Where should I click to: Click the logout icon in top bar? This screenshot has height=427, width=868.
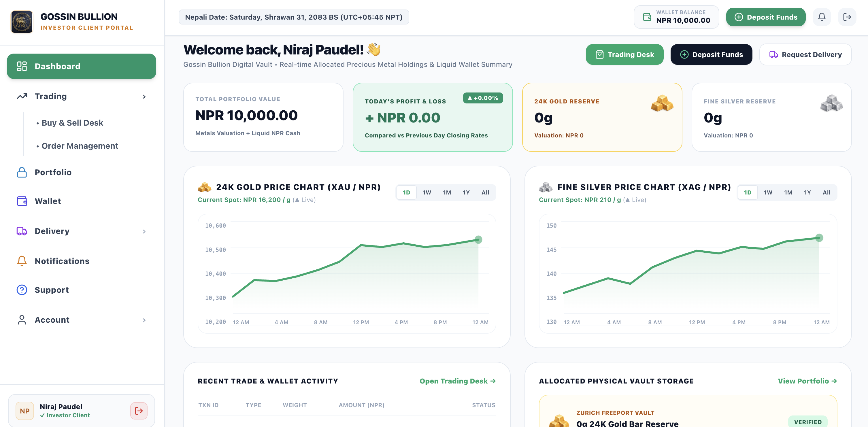[847, 17]
